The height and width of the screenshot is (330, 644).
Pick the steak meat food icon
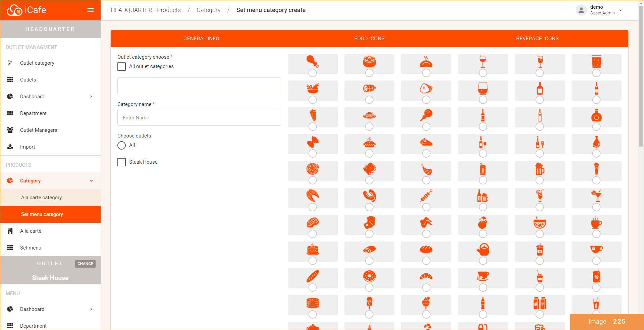(x=313, y=222)
